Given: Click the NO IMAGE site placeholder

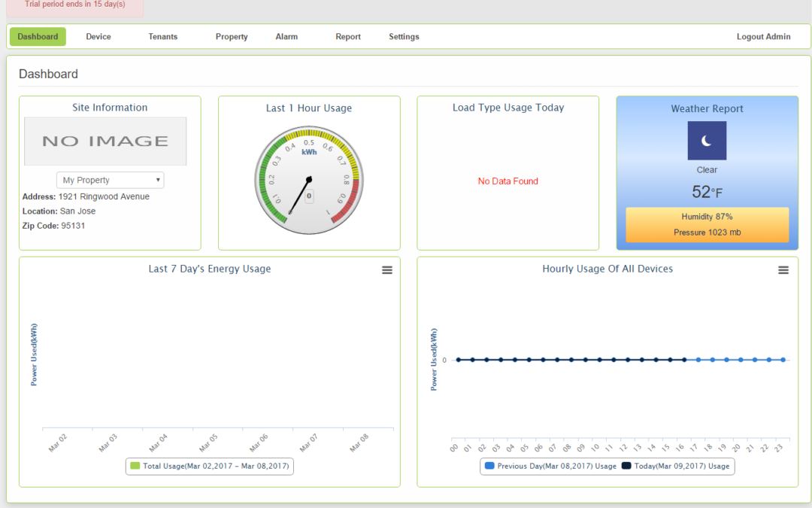Looking at the screenshot, I should click(x=105, y=141).
